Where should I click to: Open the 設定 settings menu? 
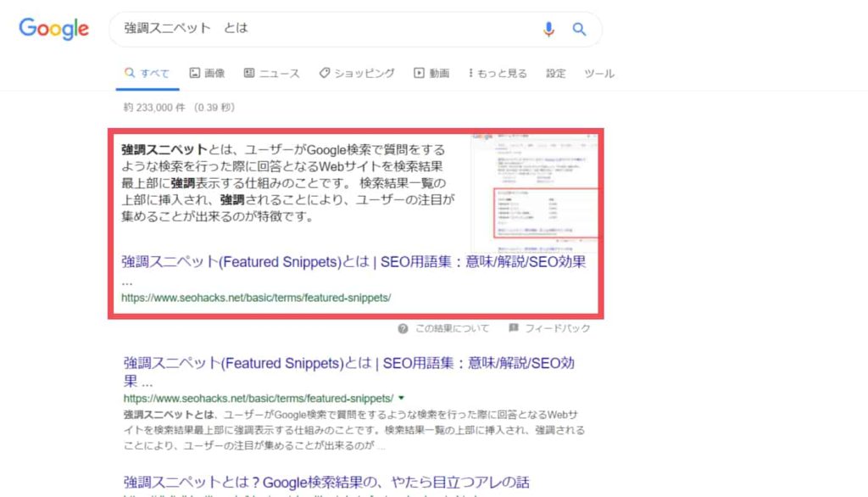coord(556,74)
